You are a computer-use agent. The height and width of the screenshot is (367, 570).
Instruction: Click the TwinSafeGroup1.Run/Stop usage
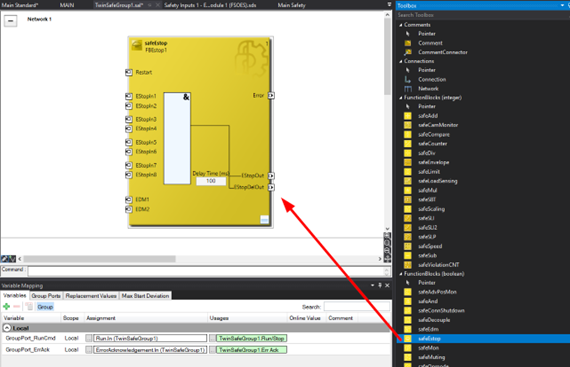click(x=252, y=338)
